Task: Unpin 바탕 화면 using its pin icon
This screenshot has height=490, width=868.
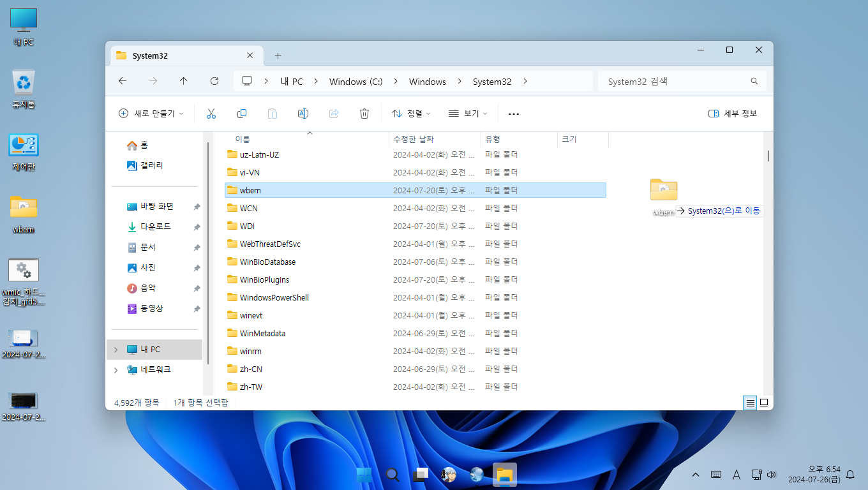Action: tap(197, 207)
